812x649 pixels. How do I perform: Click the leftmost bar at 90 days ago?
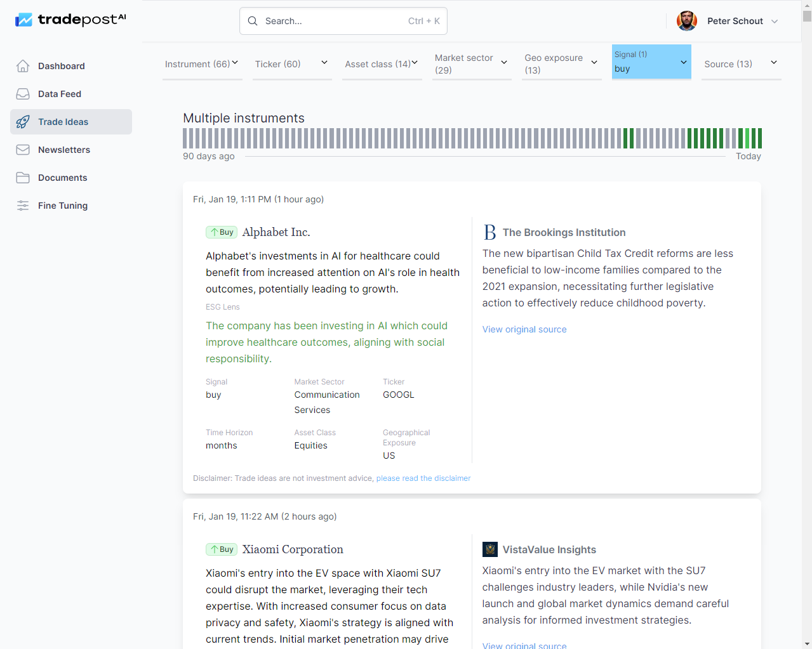click(x=185, y=138)
